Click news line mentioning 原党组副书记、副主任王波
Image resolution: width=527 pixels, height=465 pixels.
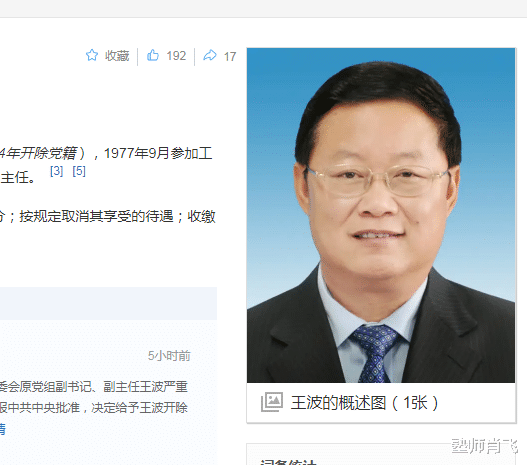click(x=94, y=387)
